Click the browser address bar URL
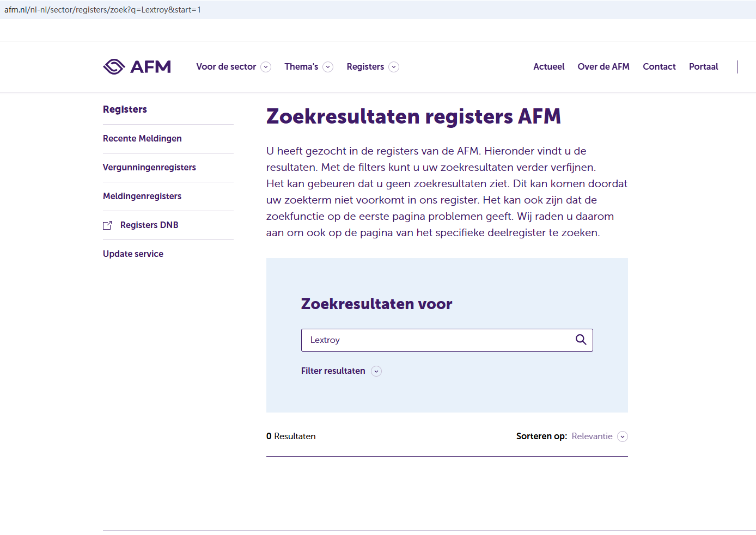The height and width of the screenshot is (535, 756). coord(102,10)
